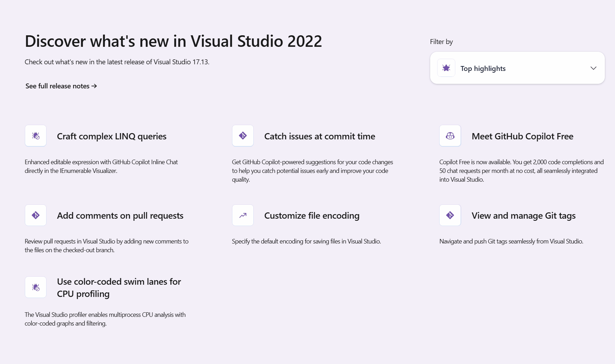Click the description about default encoding for saving files
The image size is (615, 364).
pyautogui.click(x=306, y=241)
